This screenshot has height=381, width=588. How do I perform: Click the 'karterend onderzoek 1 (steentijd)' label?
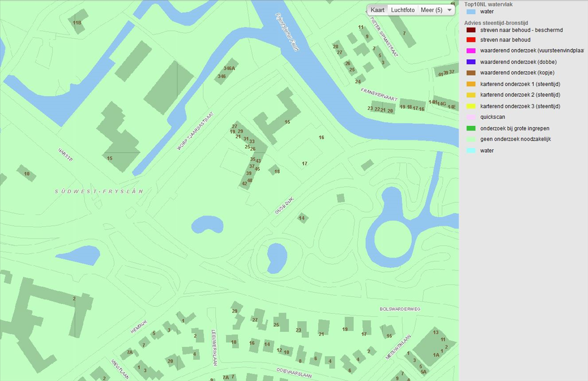pyautogui.click(x=520, y=84)
